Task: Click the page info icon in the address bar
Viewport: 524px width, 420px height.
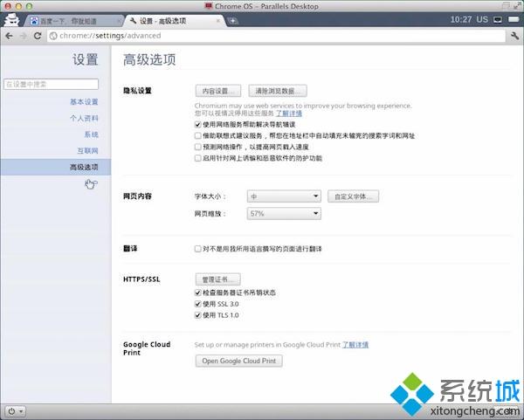Action: (53, 36)
